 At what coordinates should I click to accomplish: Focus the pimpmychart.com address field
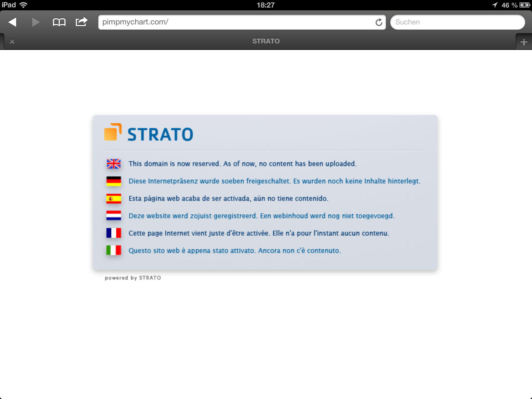(x=242, y=22)
